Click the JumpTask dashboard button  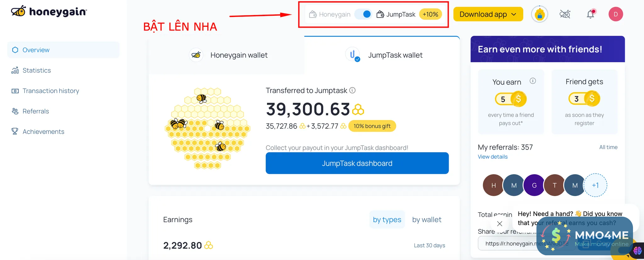coord(357,163)
